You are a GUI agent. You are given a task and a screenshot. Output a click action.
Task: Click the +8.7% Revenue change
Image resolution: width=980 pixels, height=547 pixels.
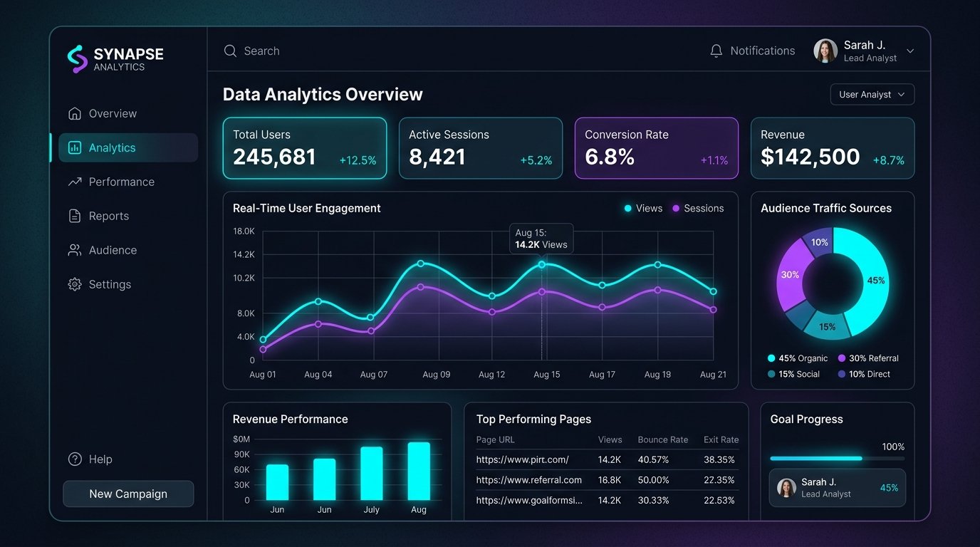click(x=889, y=160)
